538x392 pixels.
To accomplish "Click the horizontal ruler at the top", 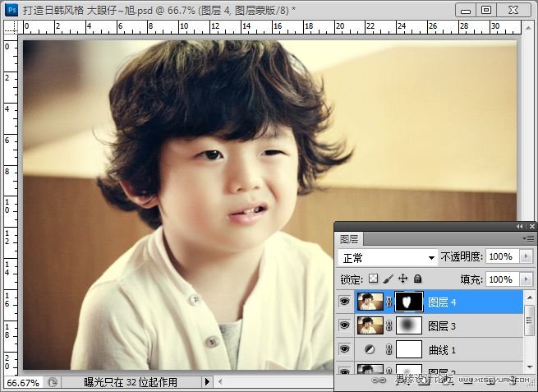I will 269,27.
